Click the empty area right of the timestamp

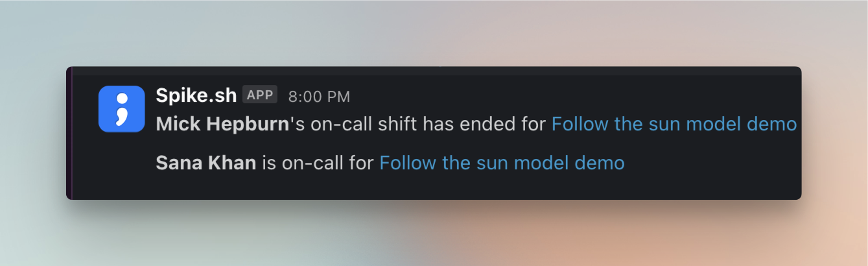click(551, 97)
